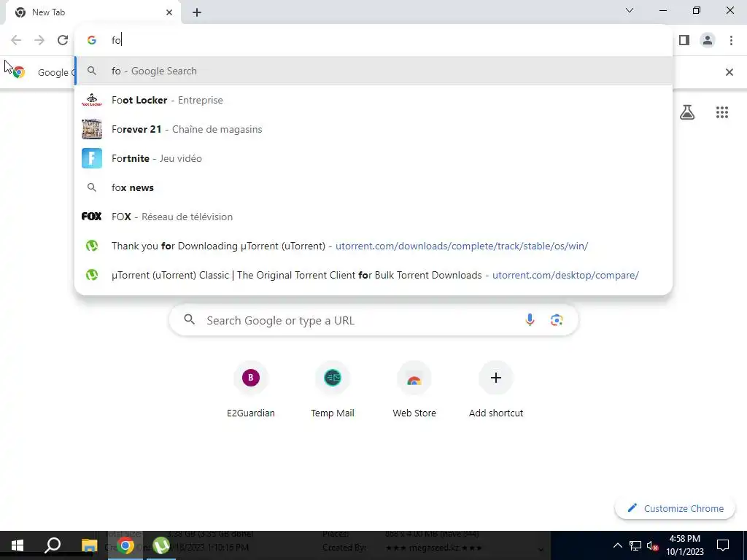Open Google Lens image search icon

(557, 320)
